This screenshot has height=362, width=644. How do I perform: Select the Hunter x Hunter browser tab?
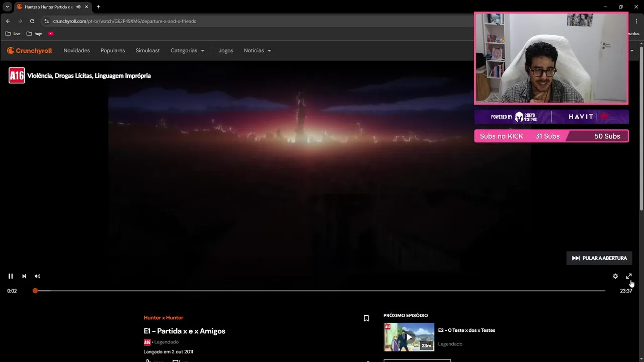pos(49,7)
